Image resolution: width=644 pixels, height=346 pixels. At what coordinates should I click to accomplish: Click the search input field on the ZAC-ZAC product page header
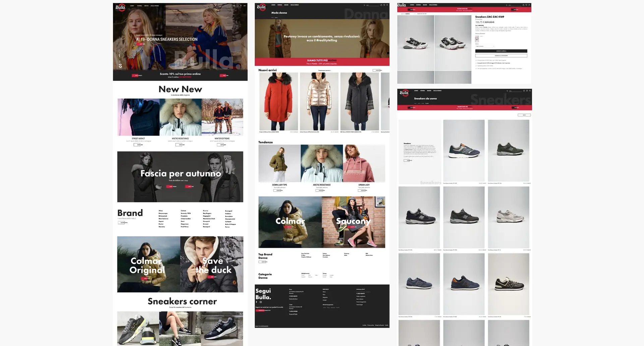coord(515,5)
